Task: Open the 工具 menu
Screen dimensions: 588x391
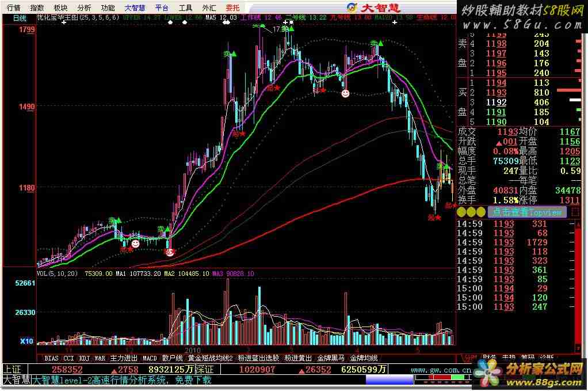Action: 185,7
